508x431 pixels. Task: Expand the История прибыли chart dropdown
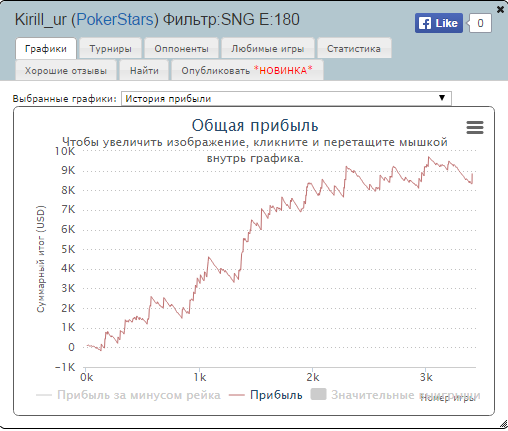coord(286,99)
